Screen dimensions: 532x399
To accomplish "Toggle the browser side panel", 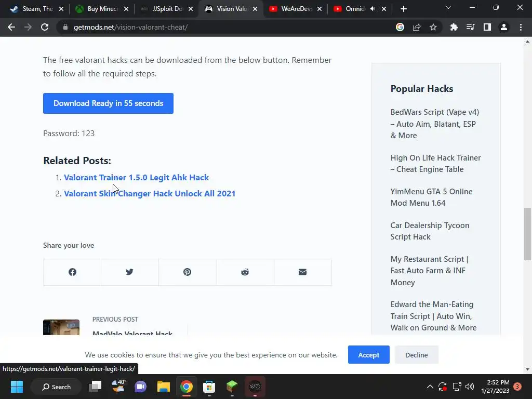I will tap(487, 27).
